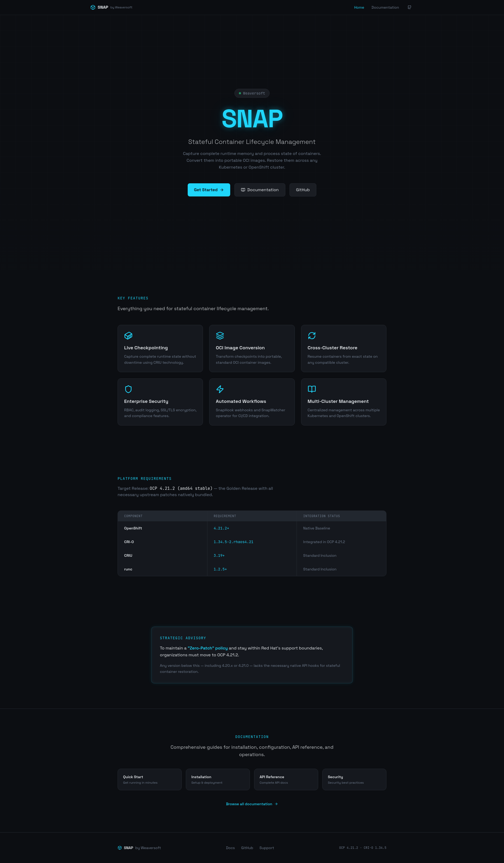Click the KEY FEATURES section label

pos(133,298)
